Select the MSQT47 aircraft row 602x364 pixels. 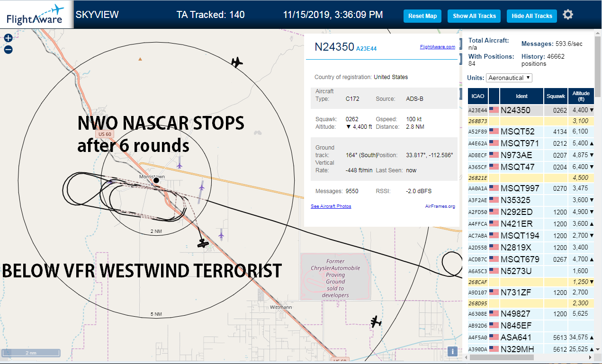click(531, 167)
